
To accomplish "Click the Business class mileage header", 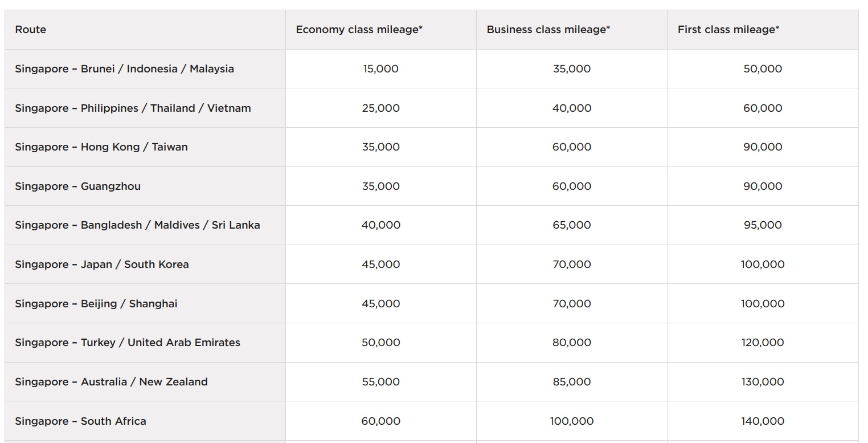I will tap(548, 30).
